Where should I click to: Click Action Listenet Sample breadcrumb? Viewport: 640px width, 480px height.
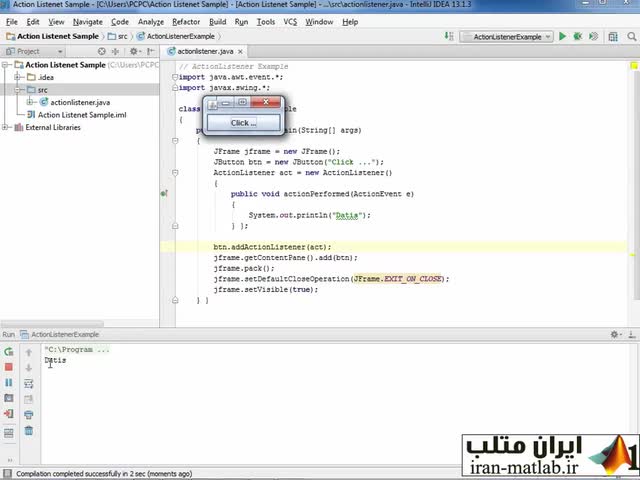click(53, 36)
